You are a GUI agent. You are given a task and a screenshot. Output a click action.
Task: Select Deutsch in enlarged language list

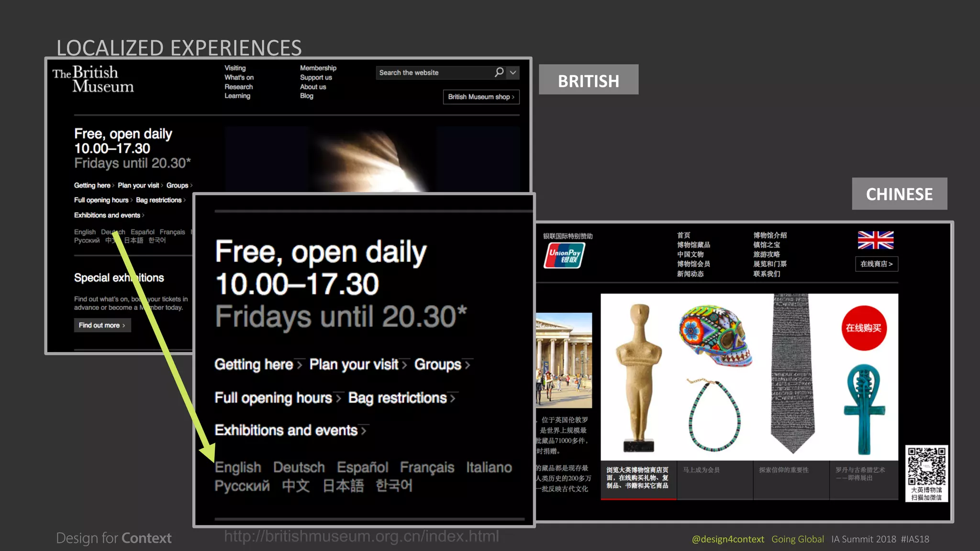pos(299,467)
